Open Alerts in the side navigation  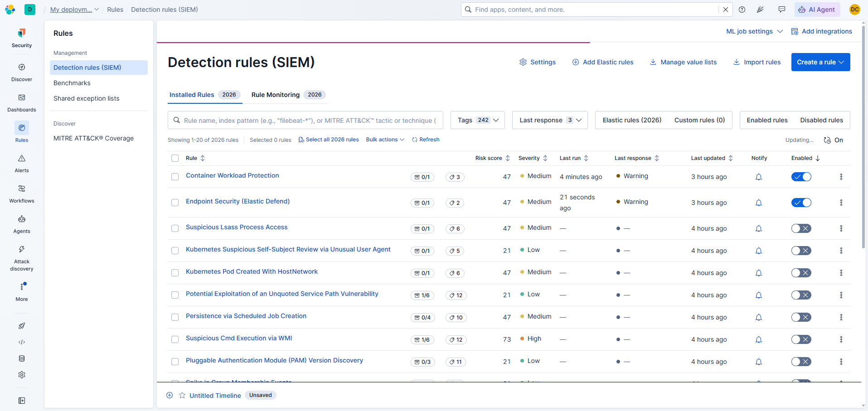(x=22, y=163)
